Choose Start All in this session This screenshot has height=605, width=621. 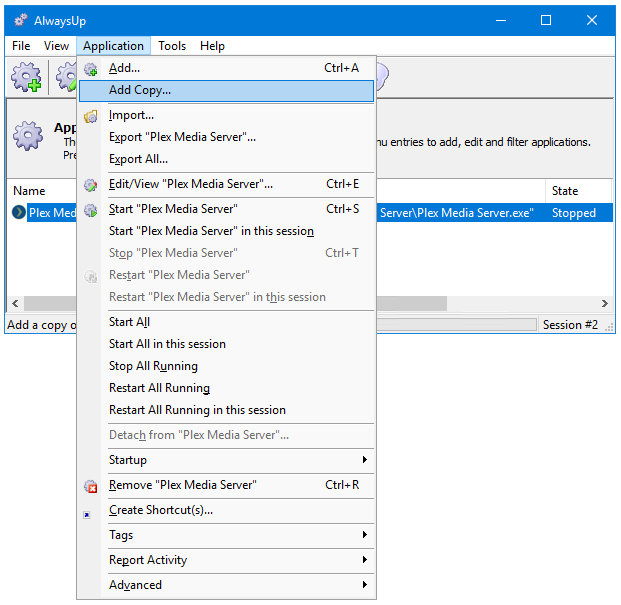click(227, 344)
